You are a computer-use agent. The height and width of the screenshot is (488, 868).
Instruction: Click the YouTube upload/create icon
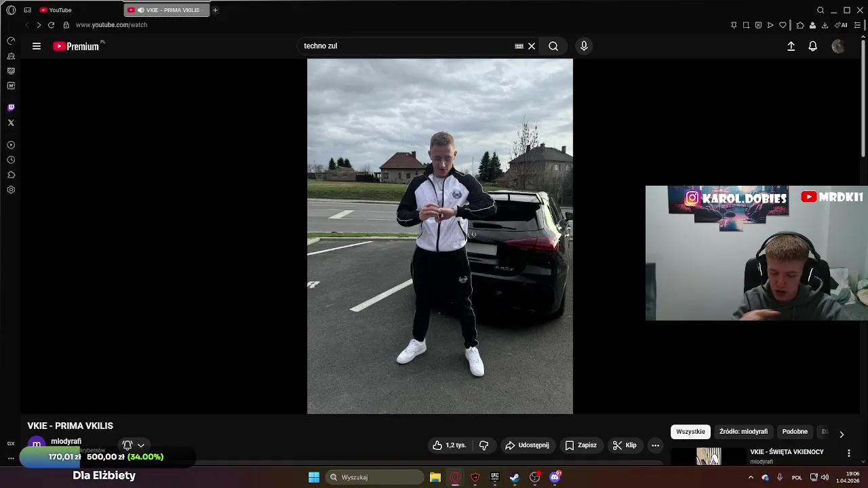click(791, 46)
